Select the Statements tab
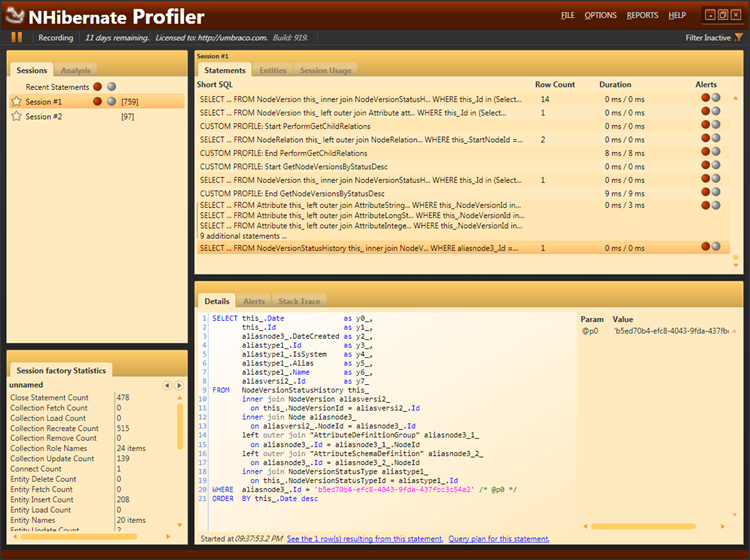Viewport: 750px width, 560px height. (x=225, y=70)
